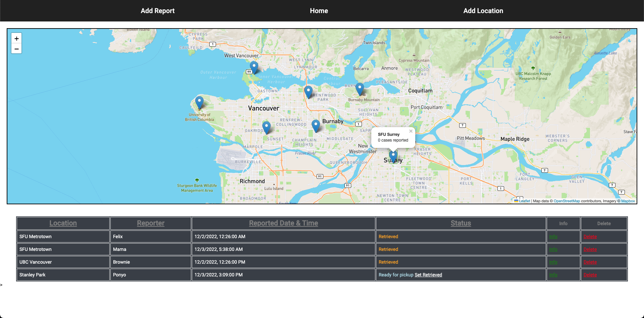
Task: Open the Add Report page
Action: click(158, 11)
